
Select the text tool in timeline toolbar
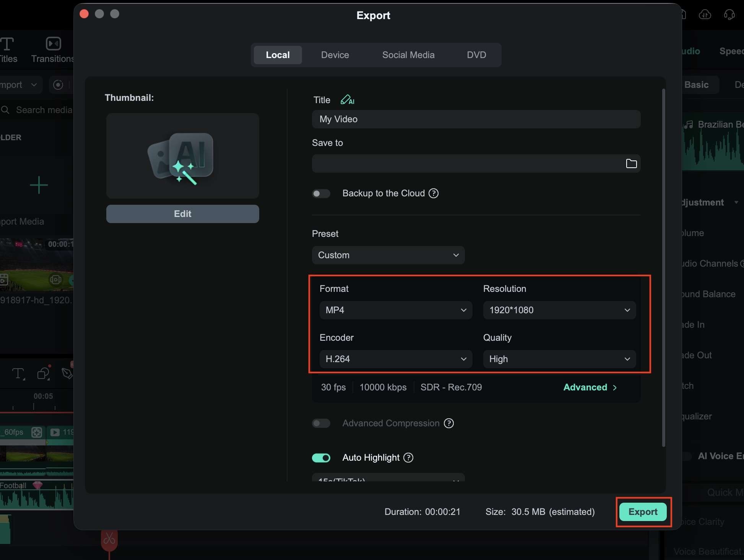pyautogui.click(x=18, y=374)
